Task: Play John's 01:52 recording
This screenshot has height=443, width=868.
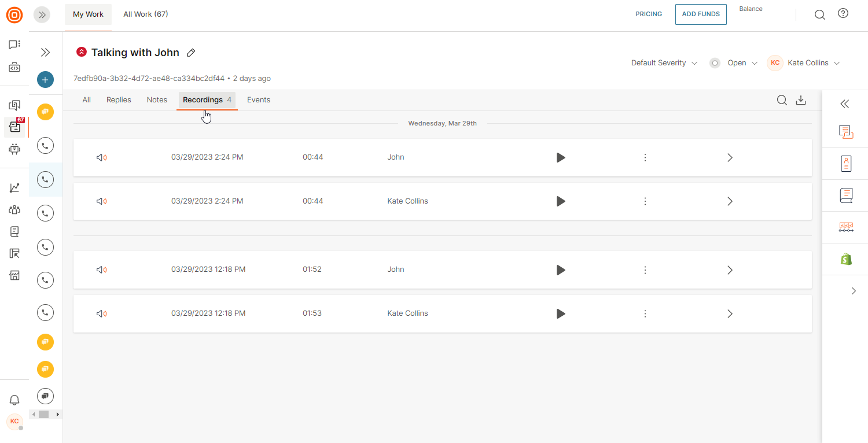Action: (x=560, y=270)
